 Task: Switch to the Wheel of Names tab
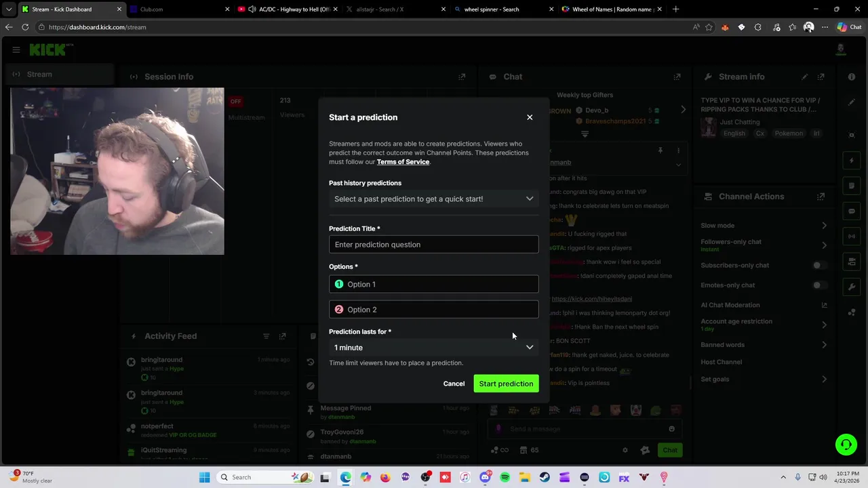point(610,9)
